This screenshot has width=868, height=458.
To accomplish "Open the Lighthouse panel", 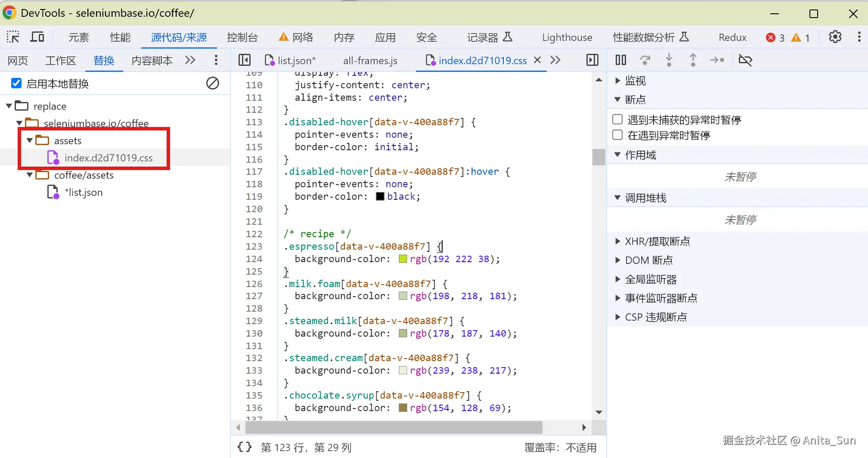I will click(567, 37).
